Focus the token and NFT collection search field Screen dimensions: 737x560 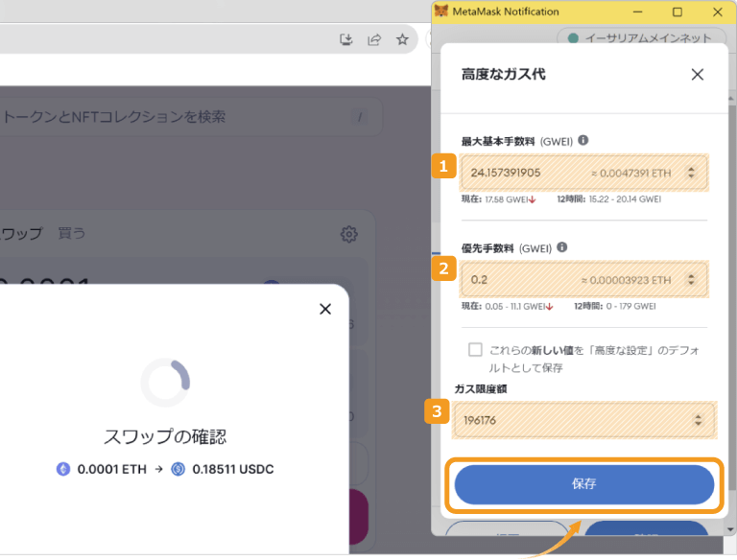188,117
